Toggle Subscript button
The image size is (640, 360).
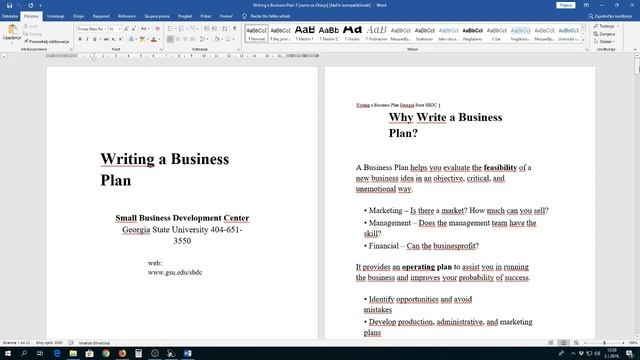coord(114,39)
